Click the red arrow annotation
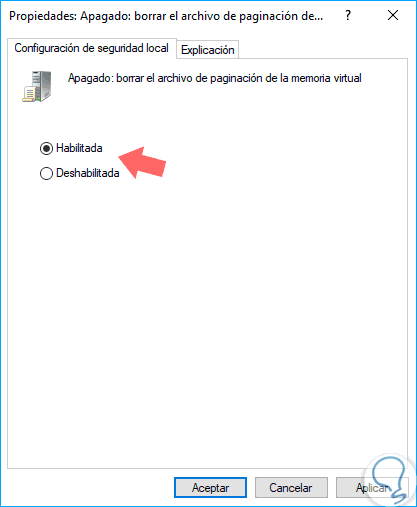 click(143, 163)
